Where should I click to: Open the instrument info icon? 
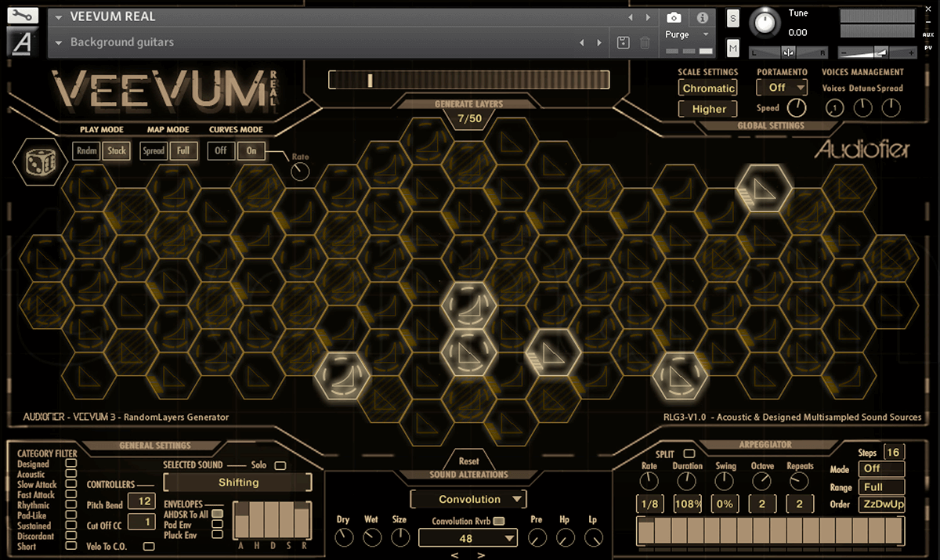tap(702, 17)
